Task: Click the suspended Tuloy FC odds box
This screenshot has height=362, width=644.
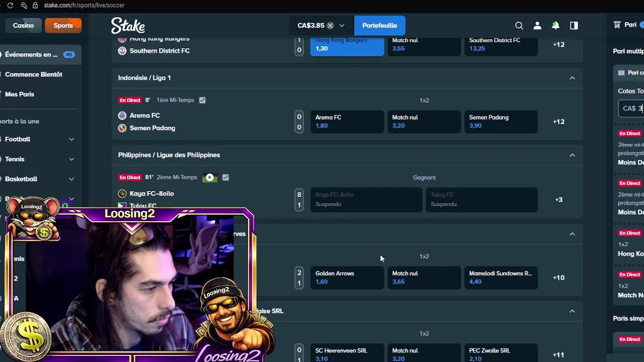Action: click(481, 200)
